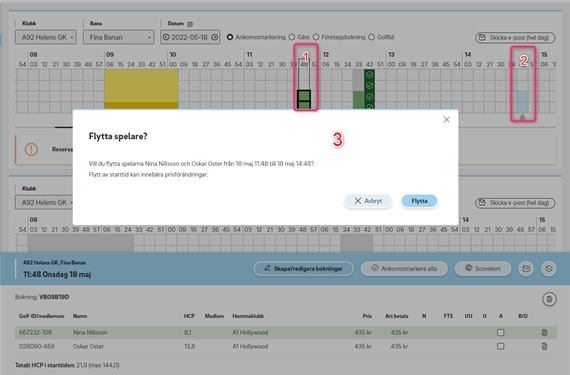Image resolution: width=570 pixels, height=375 pixels.
Task: Delete Nina Nilsson with trash icon
Action: 544,332
